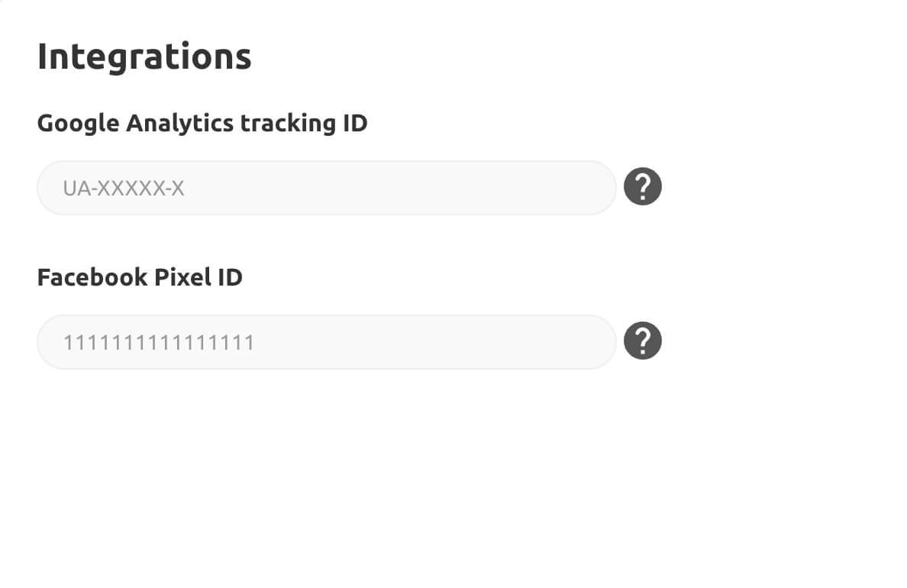Show the tooltip beside the UA-XXXXX-X field
This screenshot has width=907, height=588.
[x=643, y=187]
